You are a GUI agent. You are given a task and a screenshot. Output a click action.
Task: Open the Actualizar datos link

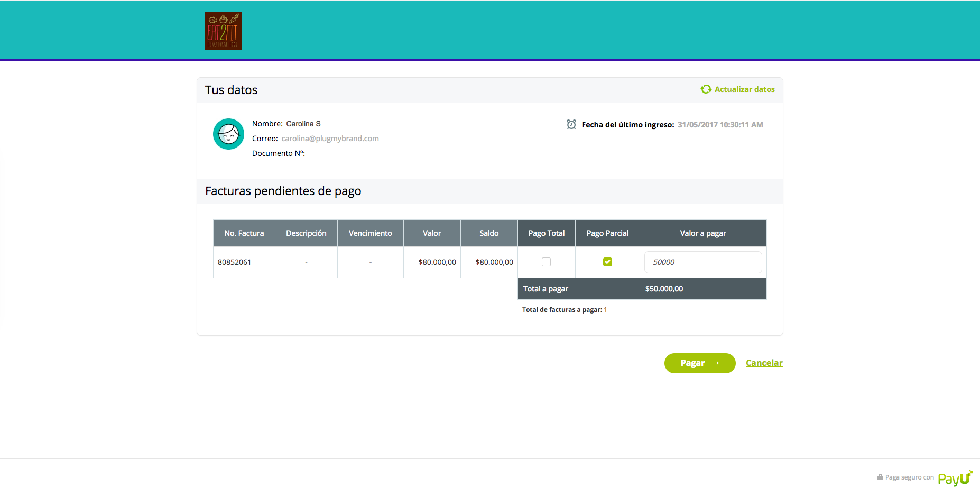point(744,89)
